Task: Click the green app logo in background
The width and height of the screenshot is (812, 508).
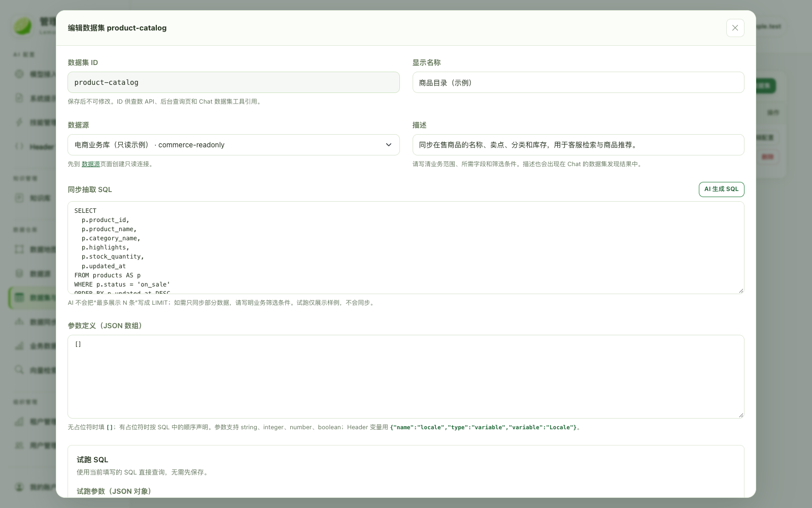Action: [22, 26]
